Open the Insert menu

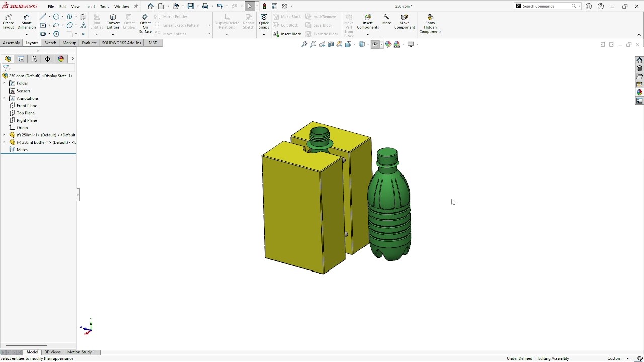coord(90,6)
